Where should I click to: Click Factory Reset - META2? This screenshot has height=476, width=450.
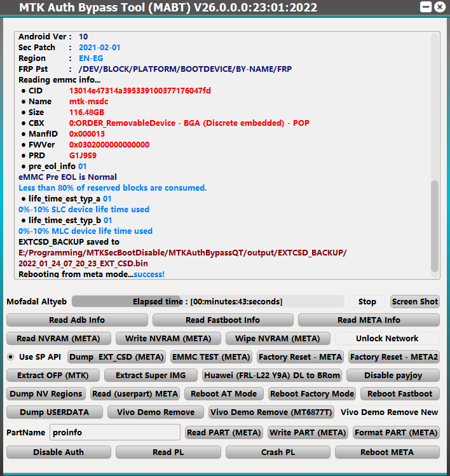[x=394, y=357]
